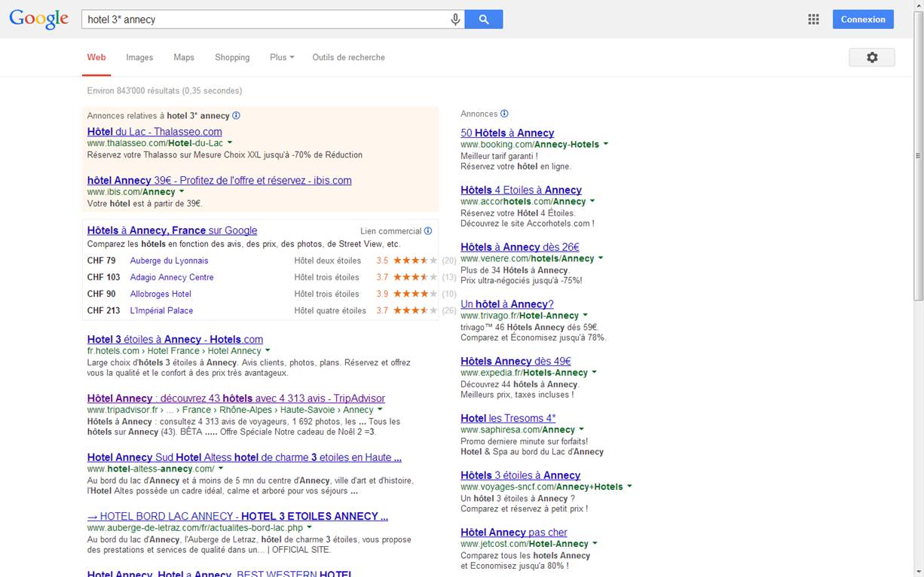Expand arrow next to www.ibis.com/Annecy
Image resolution: width=924 pixels, height=577 pixels.
click(x=182, y=191)
